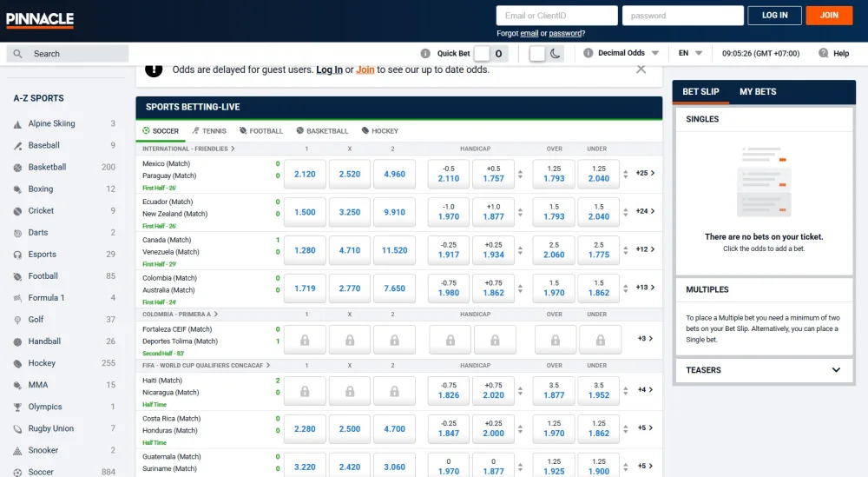Click the LOG IN button
Viewport: 868px width, 477px height.
pos(774,16)
